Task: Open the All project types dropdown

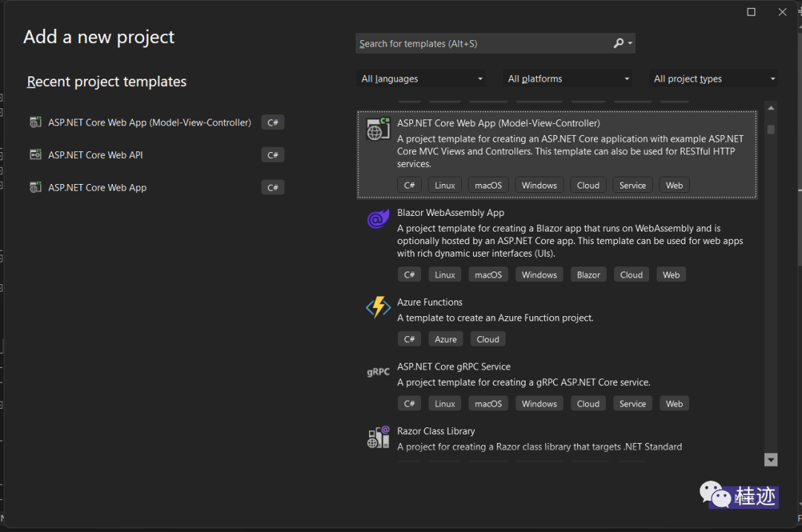Action: (714, 79)
